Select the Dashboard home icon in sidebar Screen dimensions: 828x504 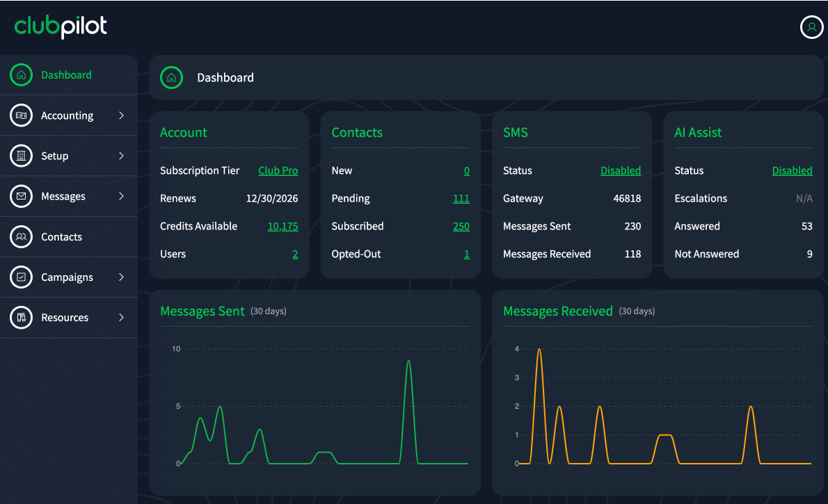pos(21,74)
